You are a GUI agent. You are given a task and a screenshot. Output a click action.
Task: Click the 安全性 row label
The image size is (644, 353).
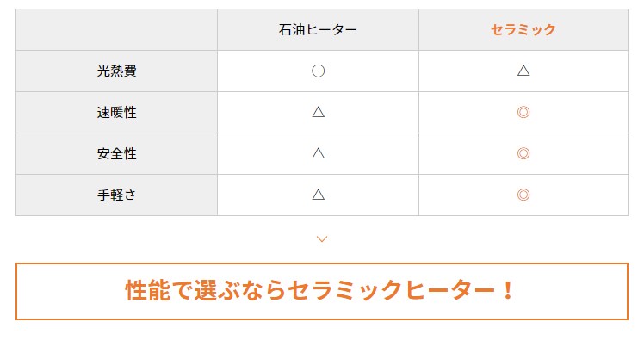coord(116,153)
